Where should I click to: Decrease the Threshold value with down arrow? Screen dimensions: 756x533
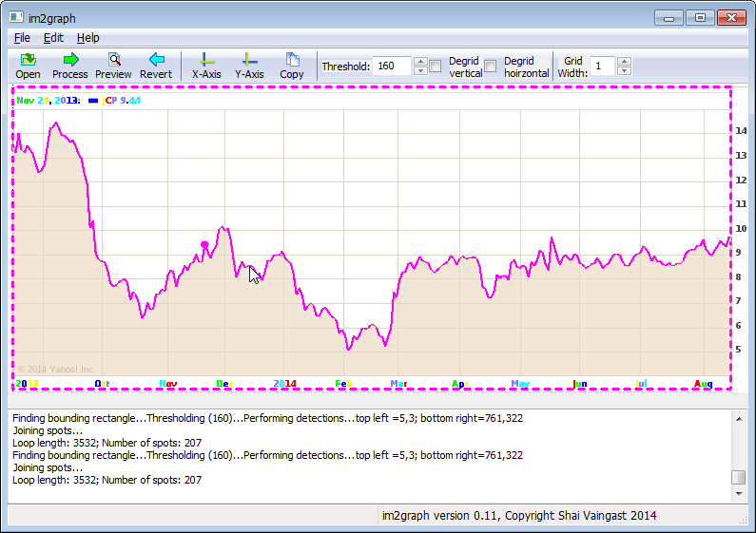click(x=420, y=71)
